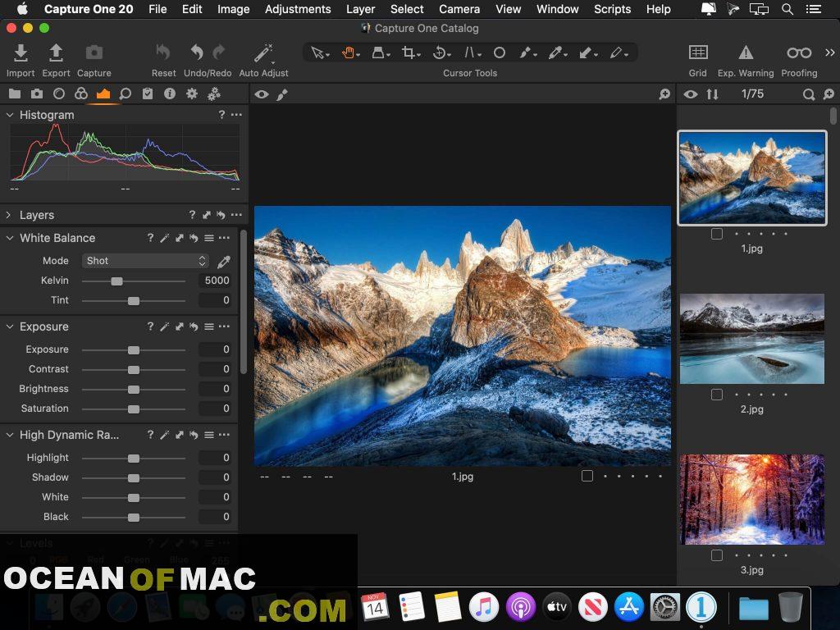Open the Capture tool tab camera icon
The width and height of the screenshot is (840, 630).
(x=37, y=94)
